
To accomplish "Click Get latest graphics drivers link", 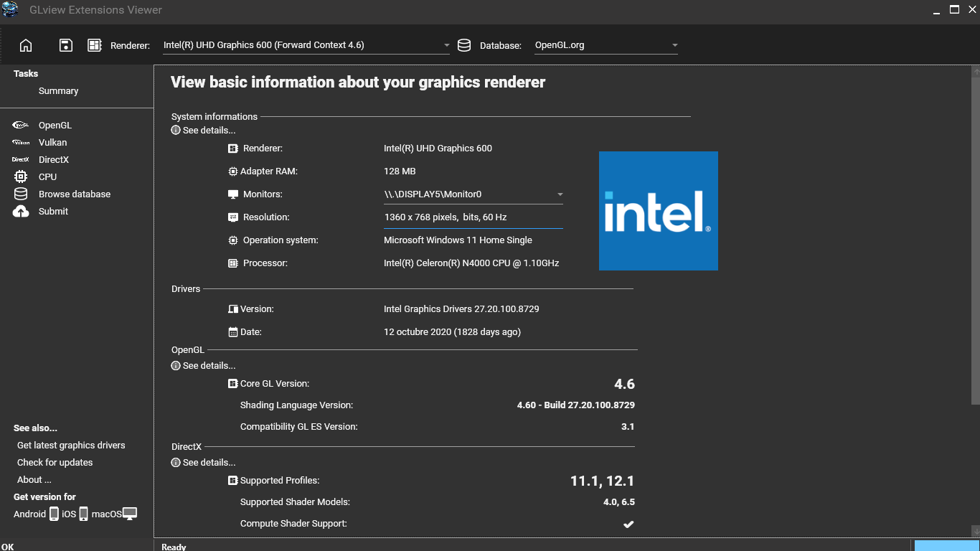I will coord(71,446).
